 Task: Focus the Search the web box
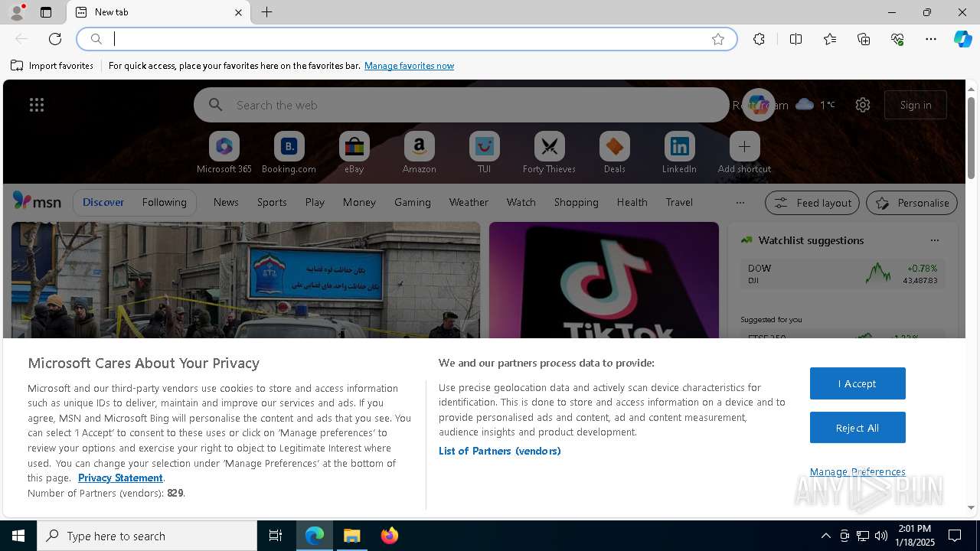coord(461,105)
